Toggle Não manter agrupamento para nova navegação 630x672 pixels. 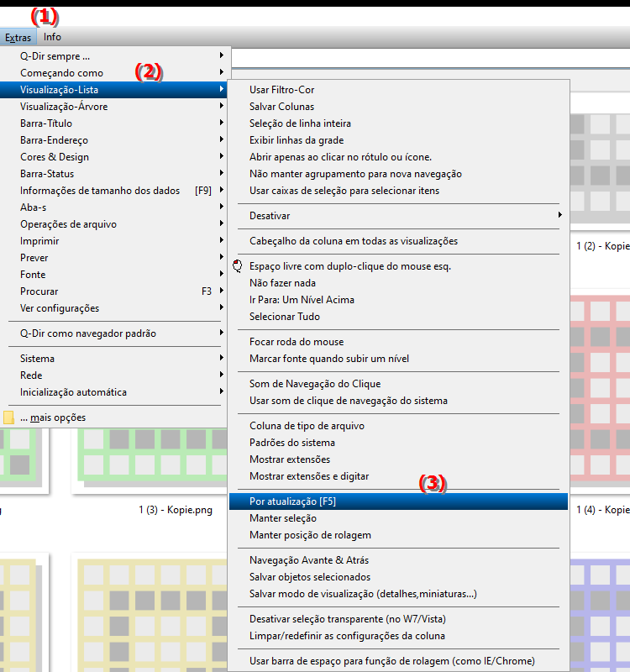point(398,174)
